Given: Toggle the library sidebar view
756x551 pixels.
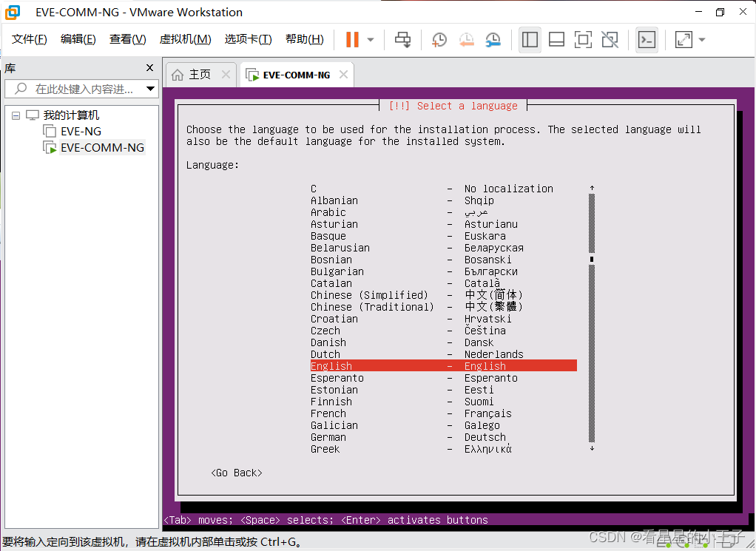Looking at the screenshot, I should click(x=530, y=39).
